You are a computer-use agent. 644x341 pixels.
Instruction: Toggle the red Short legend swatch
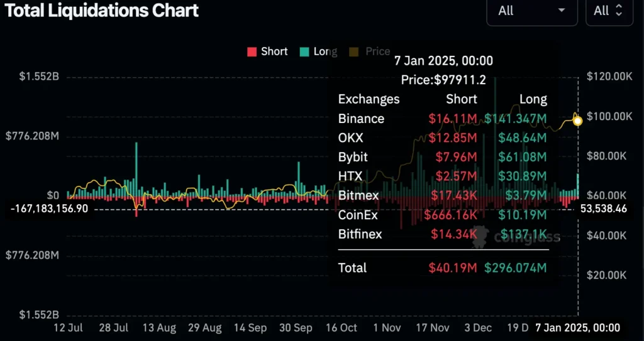pos(252,51)
